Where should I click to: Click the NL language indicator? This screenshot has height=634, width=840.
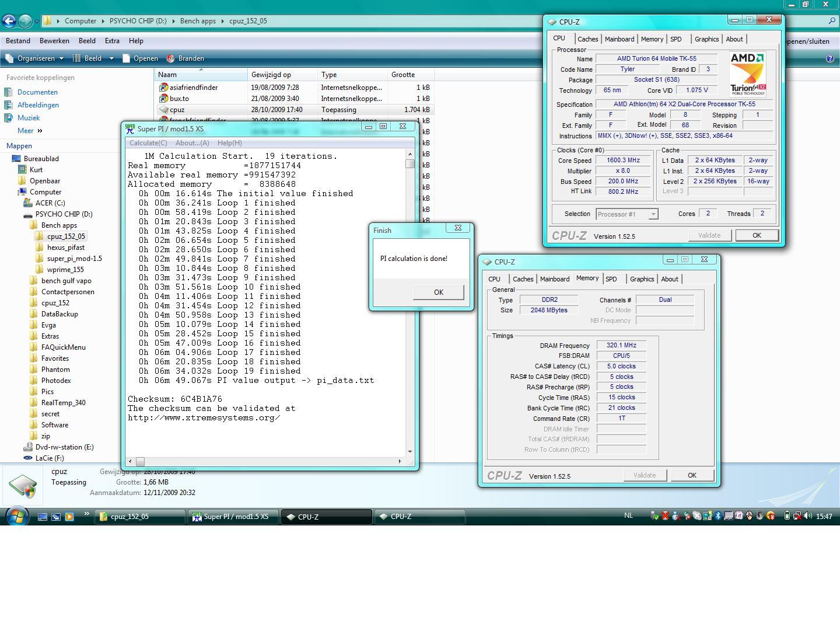[x=628, y=516]
